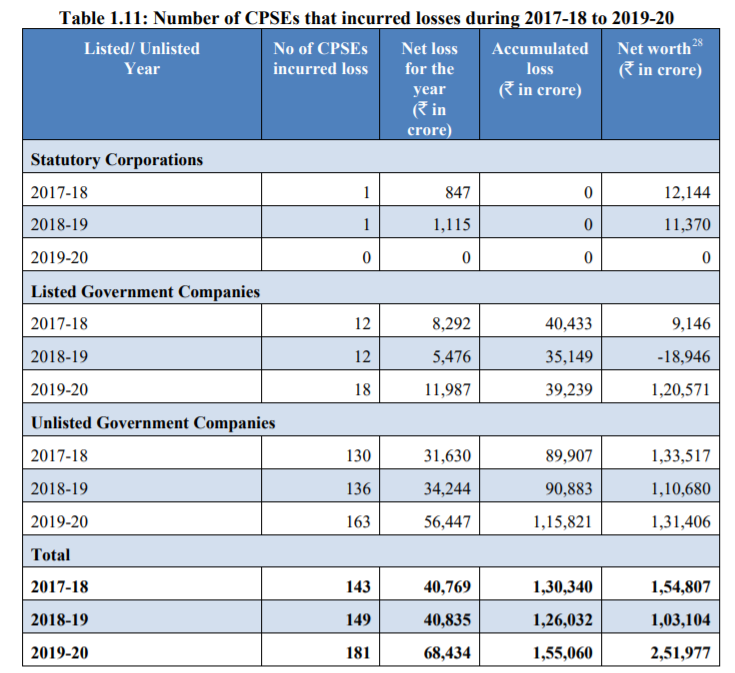Select the total net worth 2,51,977
This screenshot has height=673, width=735.
[679, 653]
